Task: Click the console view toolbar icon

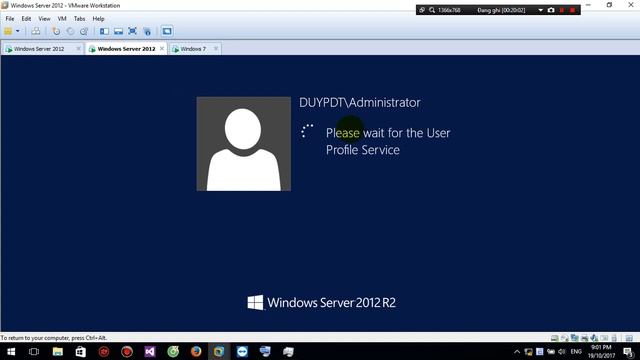Action: [167, 31]
